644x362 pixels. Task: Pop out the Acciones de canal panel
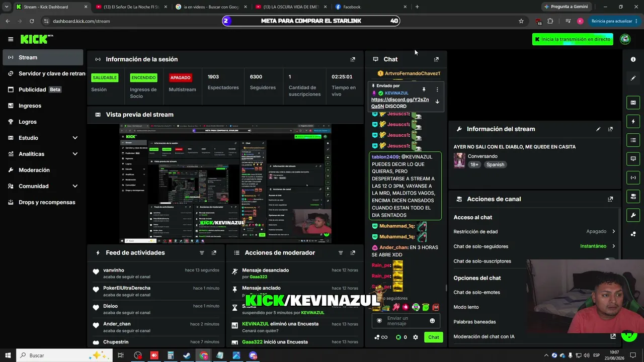coord(610,199)
